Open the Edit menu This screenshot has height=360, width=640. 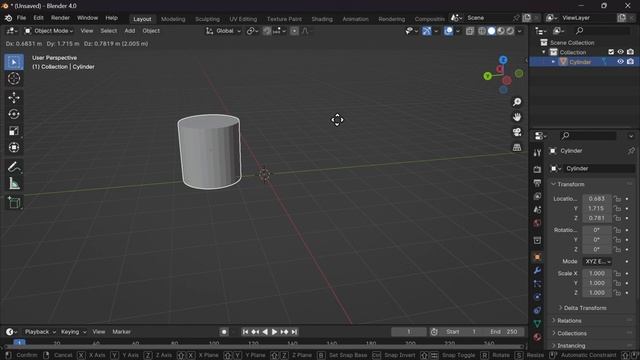point(38,18)
